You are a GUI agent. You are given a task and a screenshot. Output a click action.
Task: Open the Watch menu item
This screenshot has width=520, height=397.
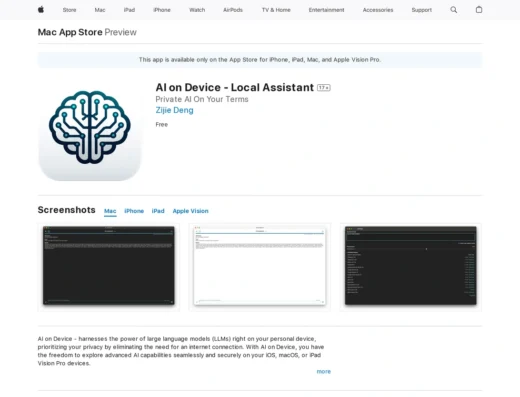(x=197, y=10)
